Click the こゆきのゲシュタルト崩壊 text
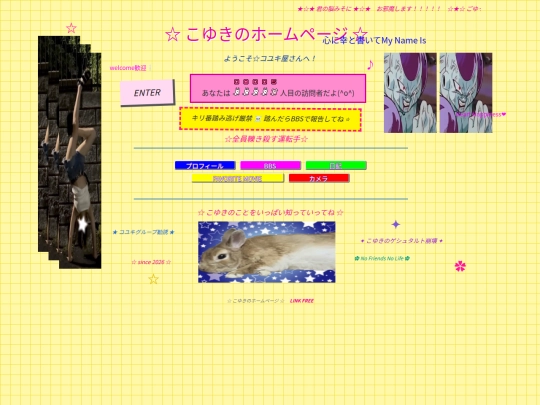Screen dimensions: 540x405 (402, 241)
